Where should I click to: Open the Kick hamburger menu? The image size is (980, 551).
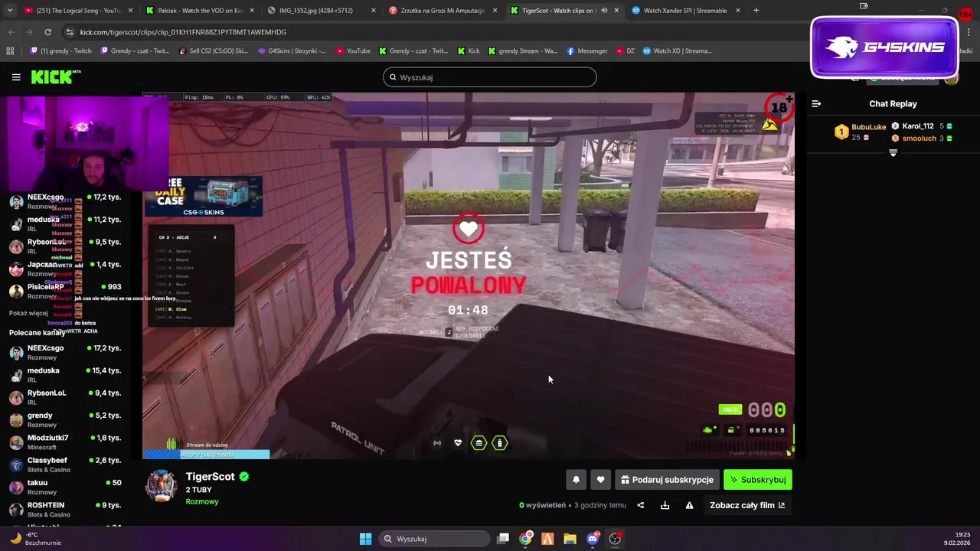click(16, 77)
